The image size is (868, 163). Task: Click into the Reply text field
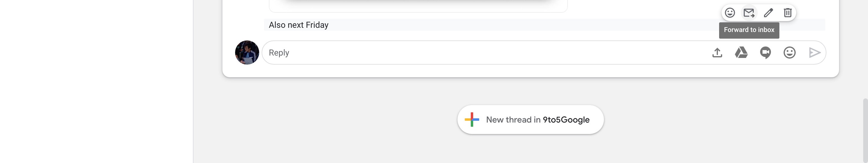pyautogui.click(x=472, y=53)
